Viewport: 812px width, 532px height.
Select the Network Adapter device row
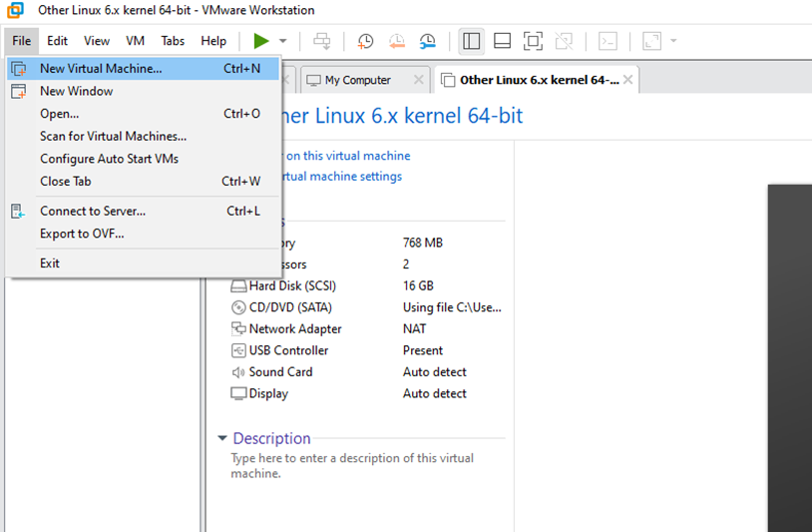tap(366, 329)
